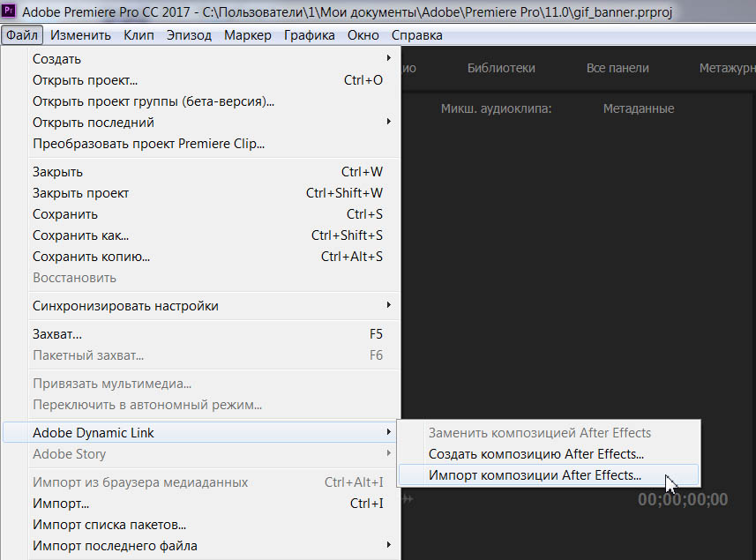Viewport: 756px width, 560px height.
Task: Open the Файл menu
Action: (x=22, y=35)
